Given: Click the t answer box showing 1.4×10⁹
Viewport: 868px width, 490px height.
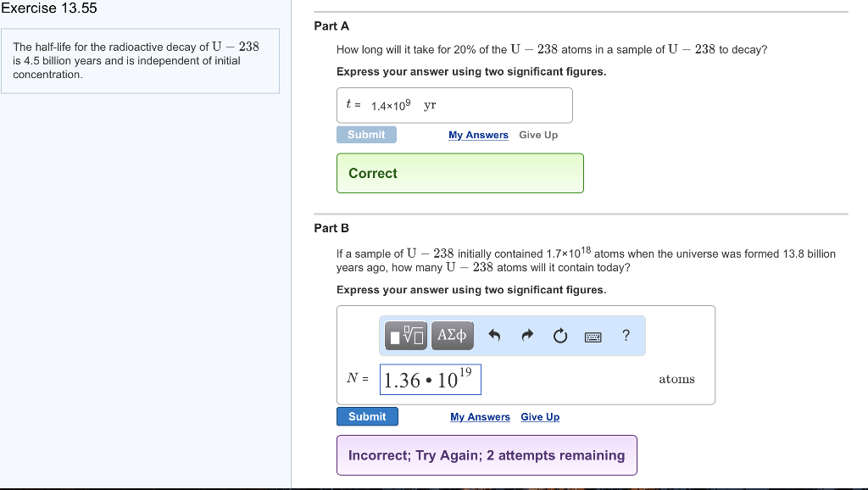Looking at the screenshot, I should [x=454, y=104].
